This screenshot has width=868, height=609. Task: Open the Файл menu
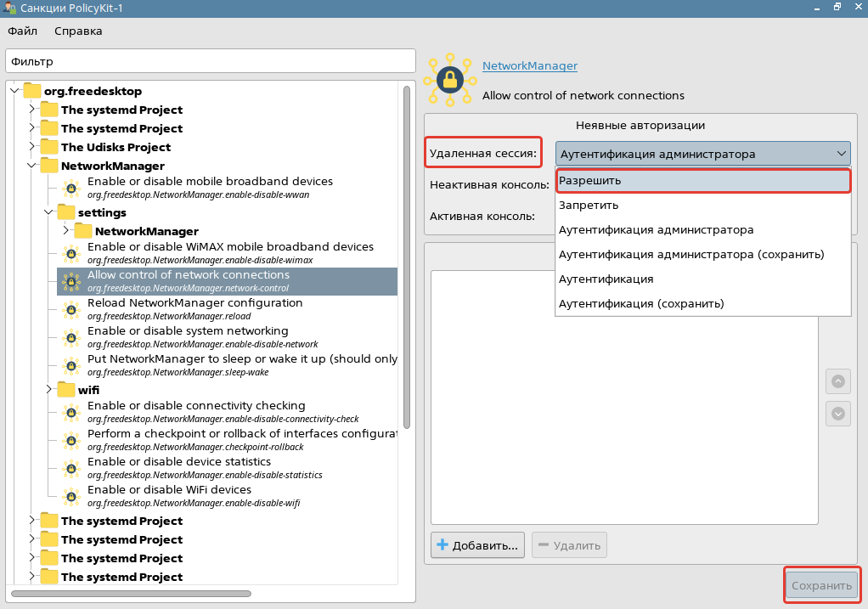coord(23,31)
